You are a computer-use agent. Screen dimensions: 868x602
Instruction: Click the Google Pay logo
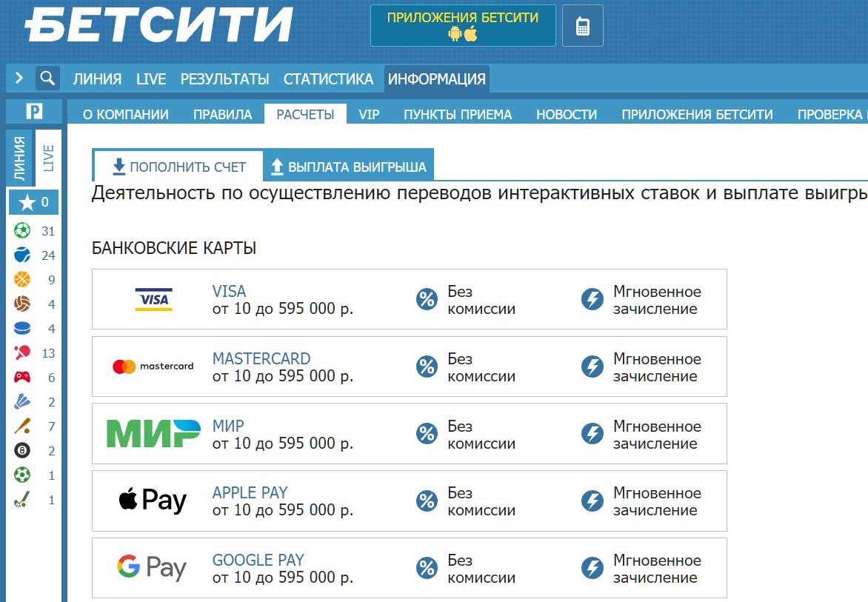(x=152, y=568)
